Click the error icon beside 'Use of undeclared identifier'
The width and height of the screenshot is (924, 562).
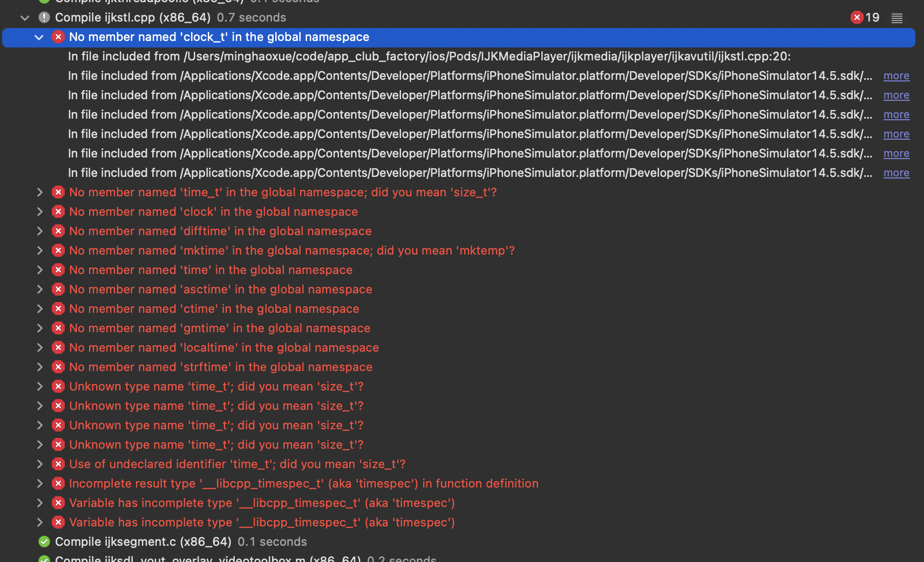click(58, 464)
